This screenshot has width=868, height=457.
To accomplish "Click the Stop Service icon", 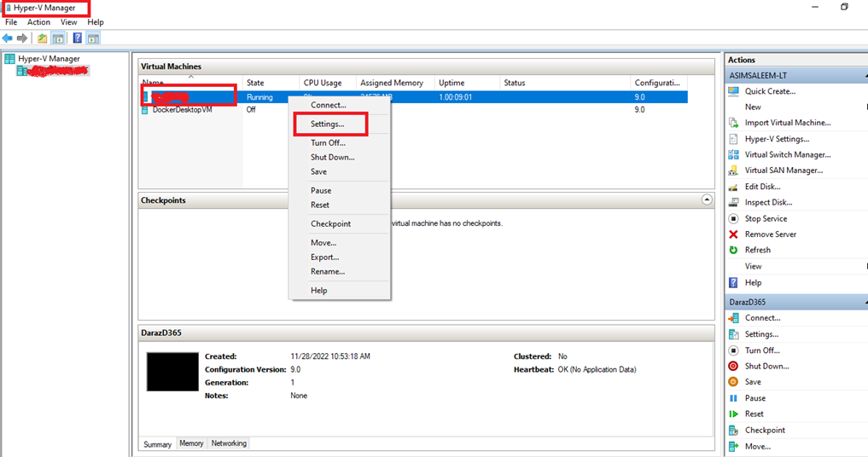I will [x=733, y=218].
